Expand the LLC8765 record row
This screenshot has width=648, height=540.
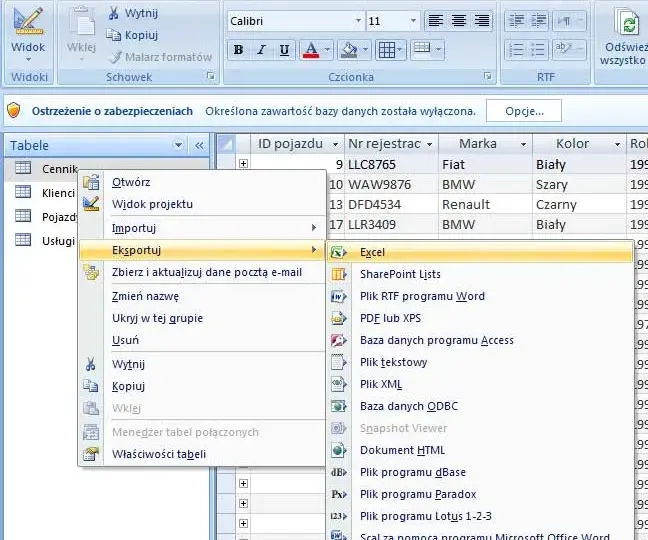pos(243,164)
